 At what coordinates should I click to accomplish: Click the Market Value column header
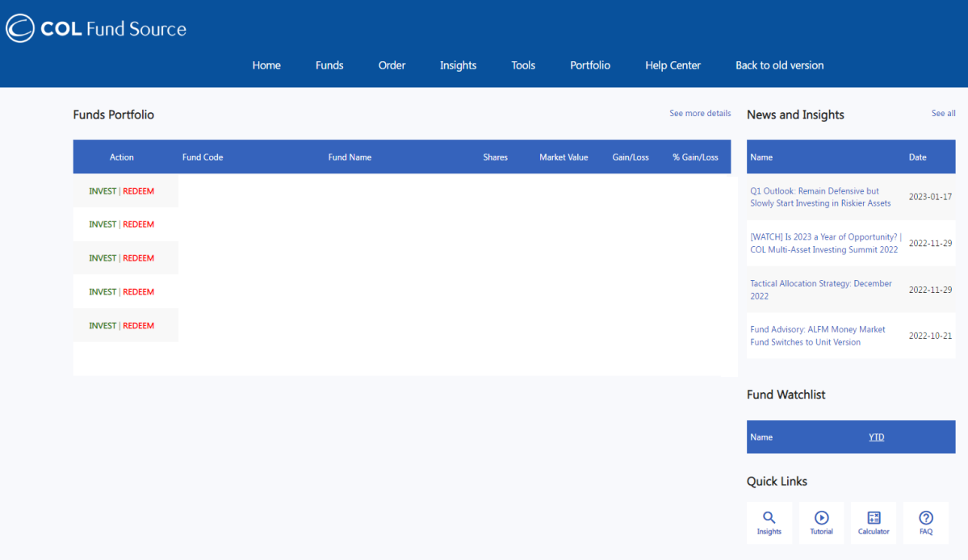coord(564,157)
